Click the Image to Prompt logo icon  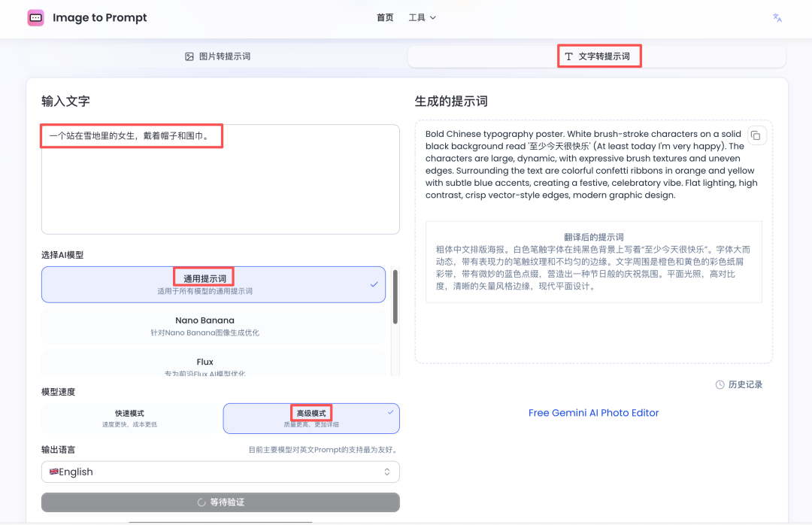[35, 18]
